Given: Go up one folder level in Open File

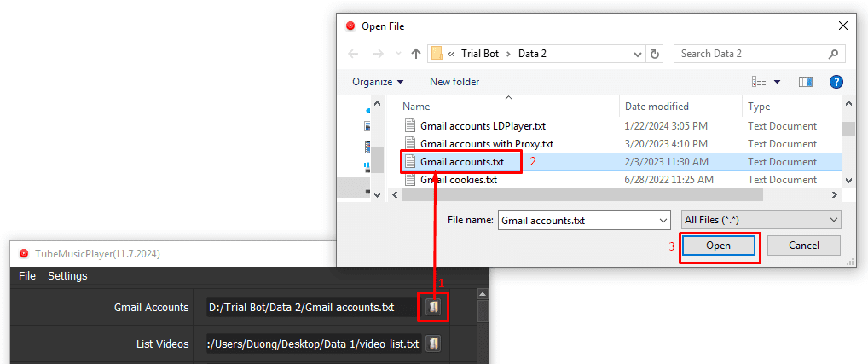Looking at the screenshot, I should point(416,54).
